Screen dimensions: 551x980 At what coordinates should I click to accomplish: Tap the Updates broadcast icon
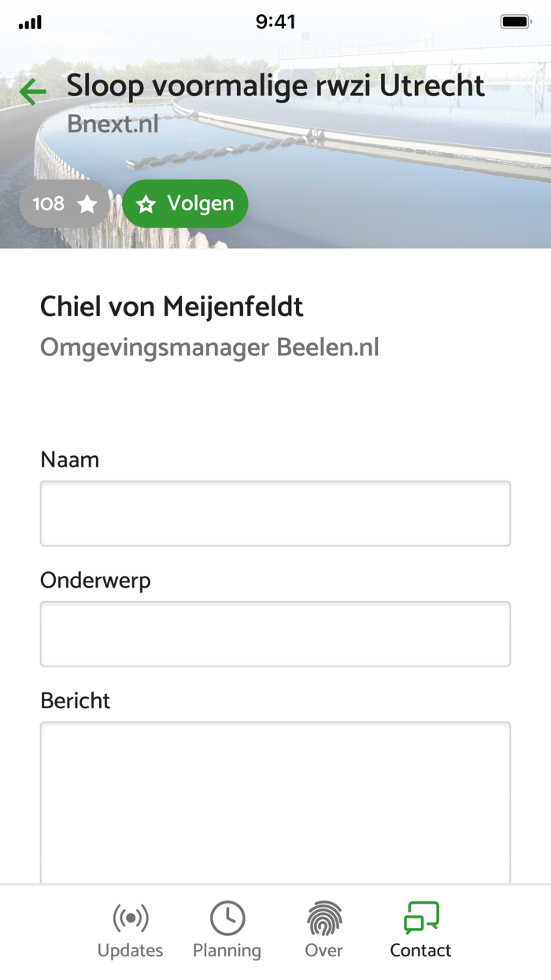tap(131, 919)
